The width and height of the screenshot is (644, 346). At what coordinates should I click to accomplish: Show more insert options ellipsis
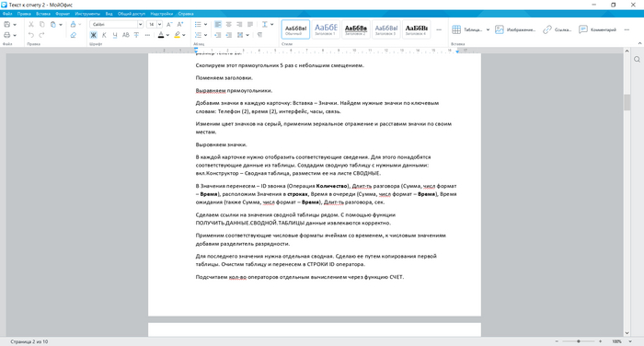[627, 29]
